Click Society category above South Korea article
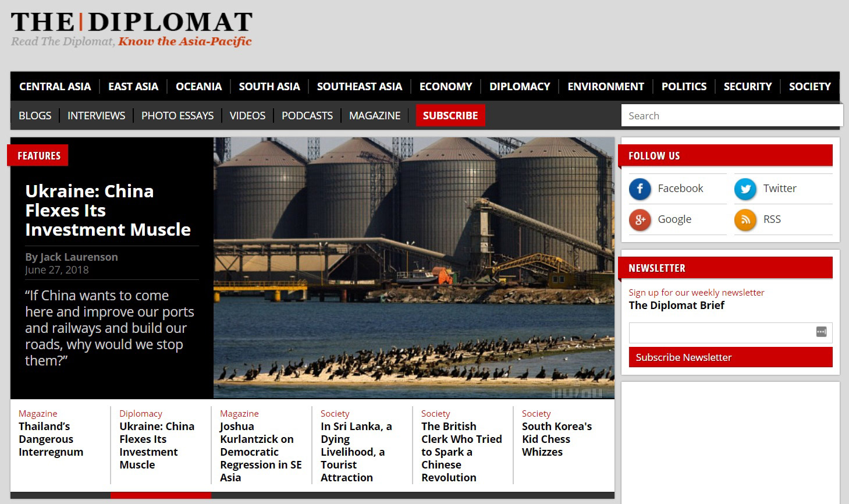The height and width of the screenshot is (504, 849). (x=536, y=413)
